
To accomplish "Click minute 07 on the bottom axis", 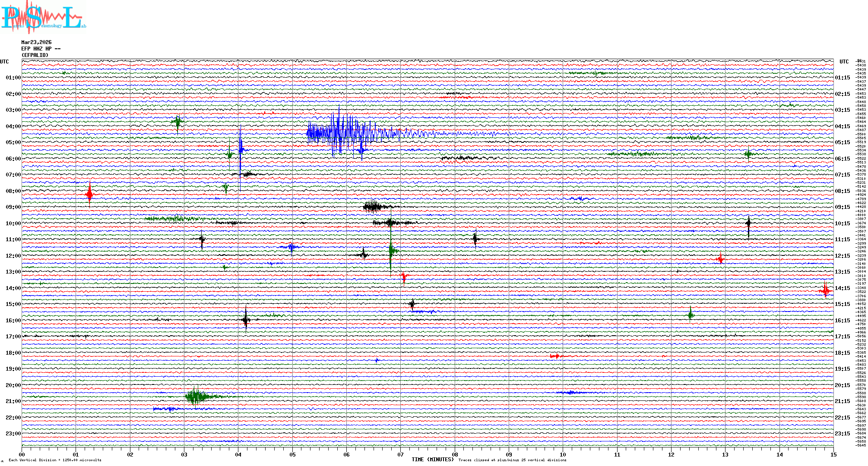I will coord(400,455).
